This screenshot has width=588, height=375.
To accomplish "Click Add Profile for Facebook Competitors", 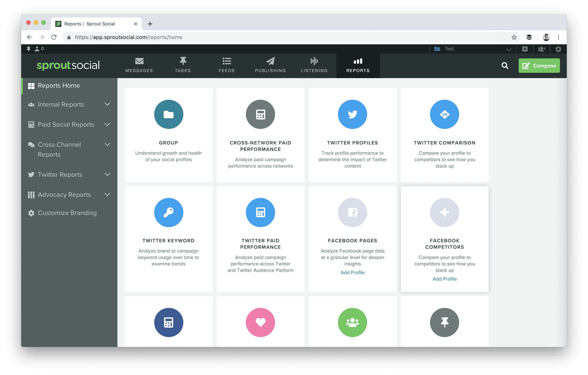I will (444, 279).
